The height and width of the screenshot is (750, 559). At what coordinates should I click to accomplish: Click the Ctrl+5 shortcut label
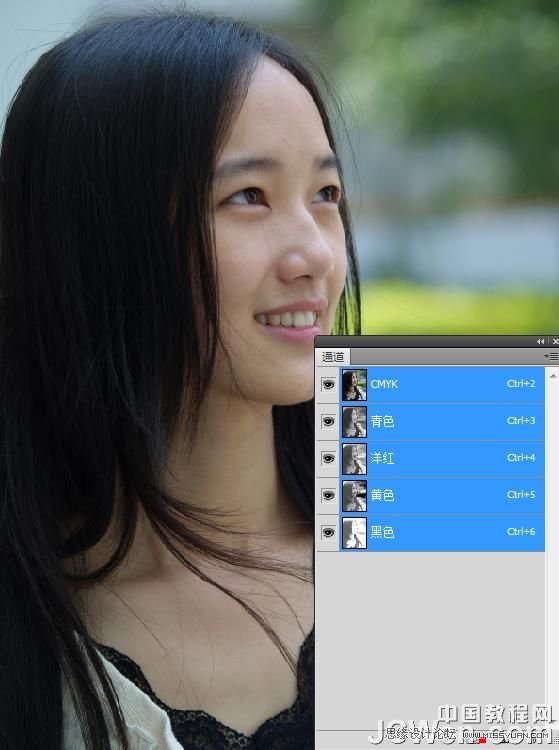[521, 495]
